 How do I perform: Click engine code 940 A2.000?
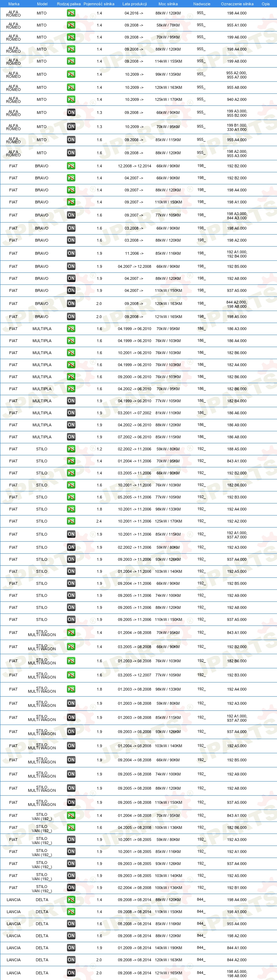point(237,100)
